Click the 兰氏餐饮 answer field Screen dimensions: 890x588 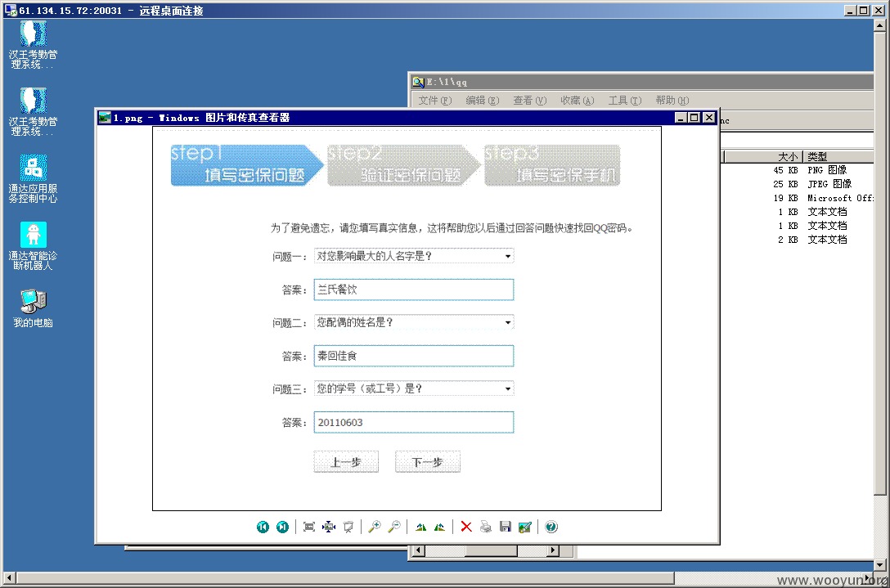click(414, 290)
